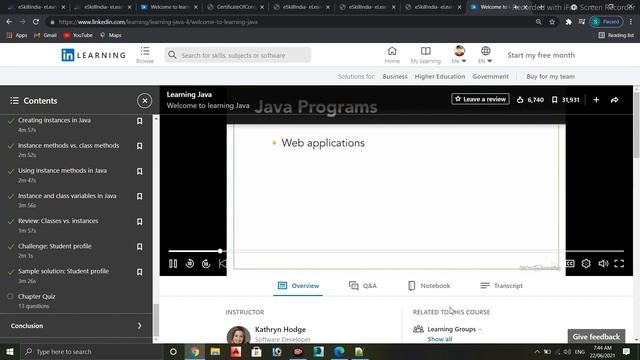Screen dimensions: 640x360
Task: Toggle closed captions
Action: [x=570, y=264]
